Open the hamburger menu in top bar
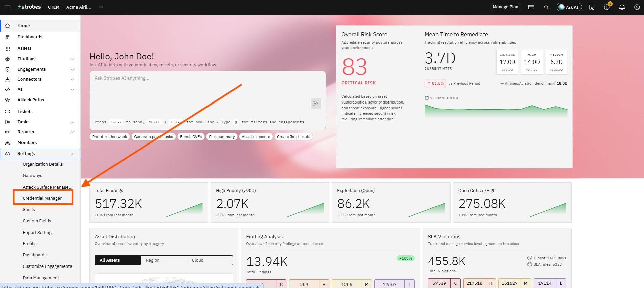Image resolution: width=644 pixels, height=288 pixels. (x=7, y=7)
